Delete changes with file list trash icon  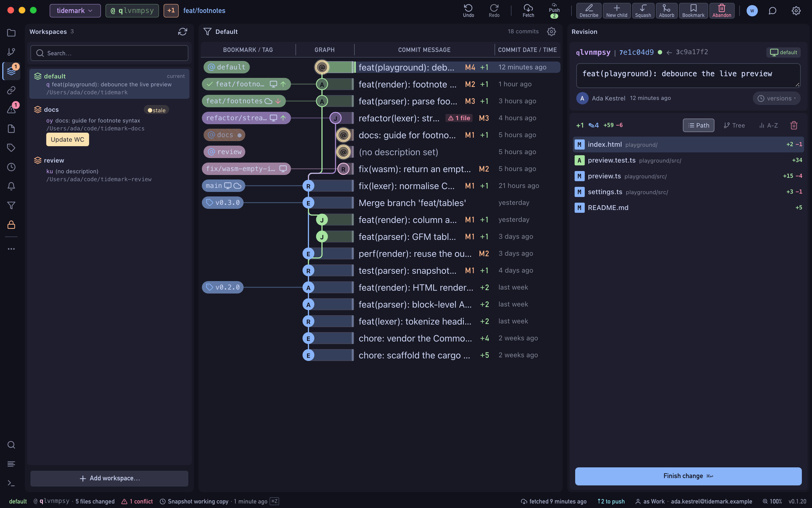794,125
